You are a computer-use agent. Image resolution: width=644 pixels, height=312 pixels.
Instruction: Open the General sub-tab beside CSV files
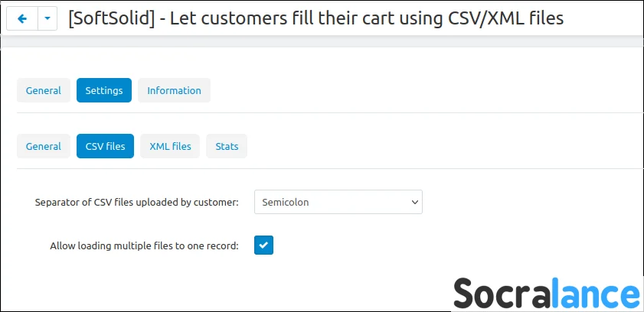(x=44, y=146)
